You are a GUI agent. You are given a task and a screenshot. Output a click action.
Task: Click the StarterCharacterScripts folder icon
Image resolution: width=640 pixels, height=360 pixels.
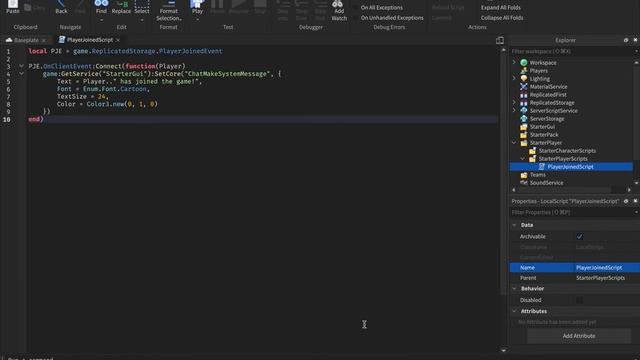click(x=532, y=151)
